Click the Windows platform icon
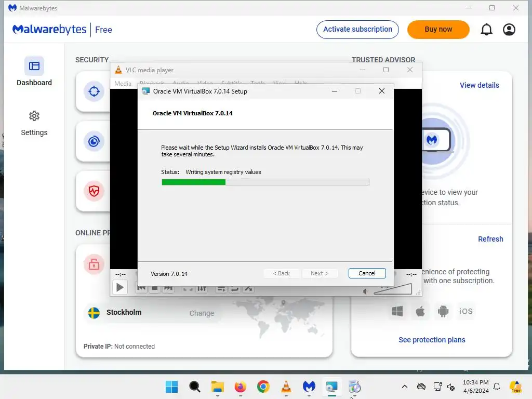 (397, 311)
